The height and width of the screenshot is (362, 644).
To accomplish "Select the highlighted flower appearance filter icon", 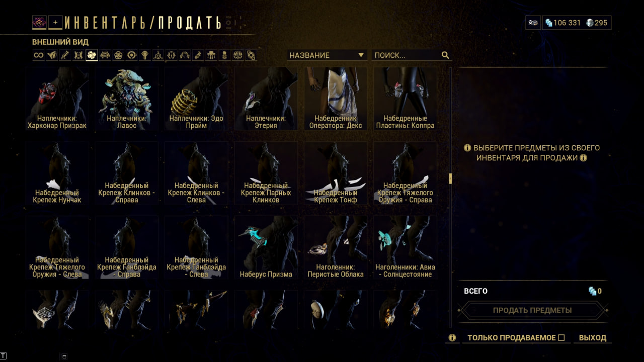I will coord(92,55).
